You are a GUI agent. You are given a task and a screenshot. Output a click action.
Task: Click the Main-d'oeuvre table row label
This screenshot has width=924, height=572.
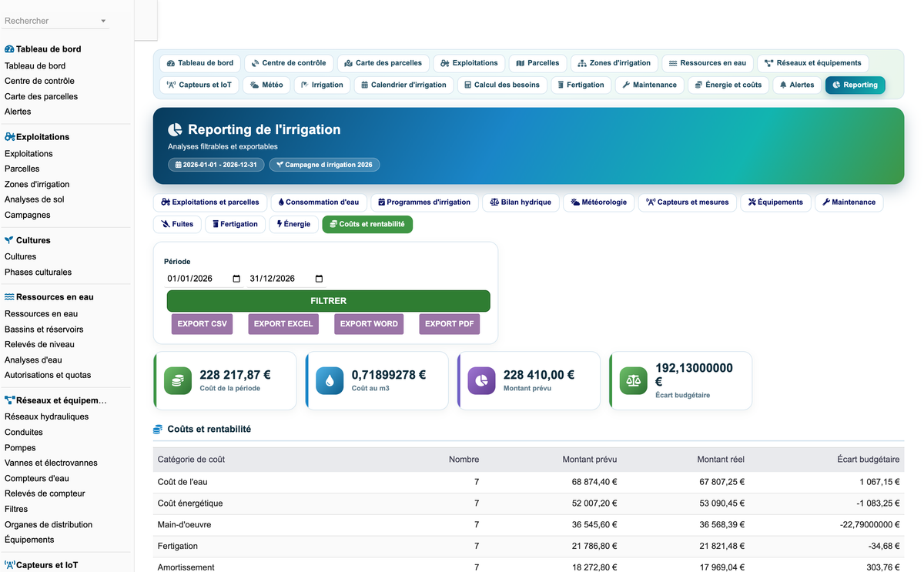(x=184, y=525)
